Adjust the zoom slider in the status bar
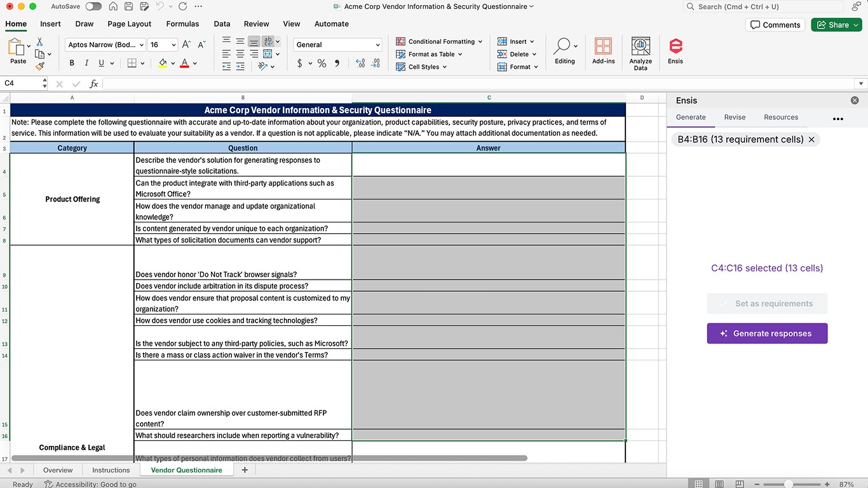The width and height of the screenshot is (868, 488). pos(788,484)
